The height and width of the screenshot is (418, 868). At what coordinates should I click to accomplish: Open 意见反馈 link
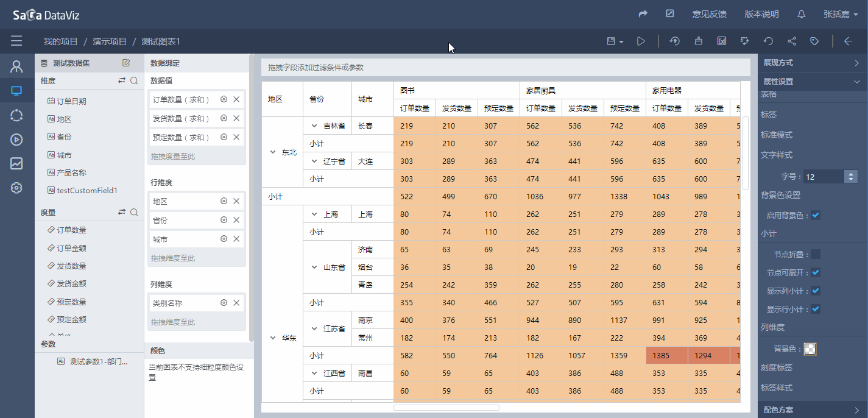pyautogui.click(x=709, y=14)
